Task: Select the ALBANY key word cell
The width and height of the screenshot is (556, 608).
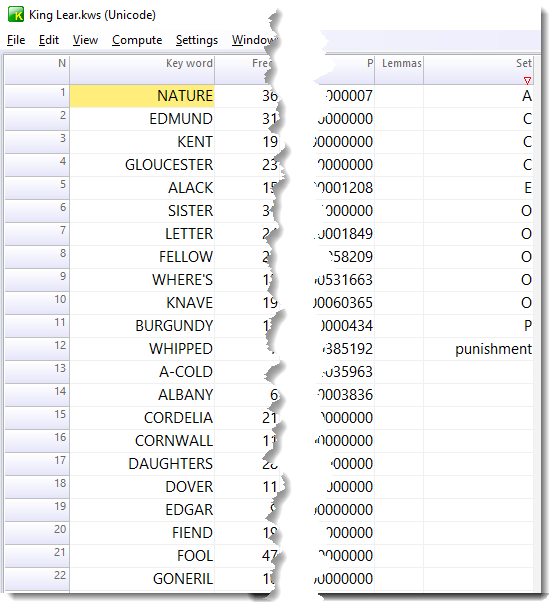Action: tap(142, 395)
